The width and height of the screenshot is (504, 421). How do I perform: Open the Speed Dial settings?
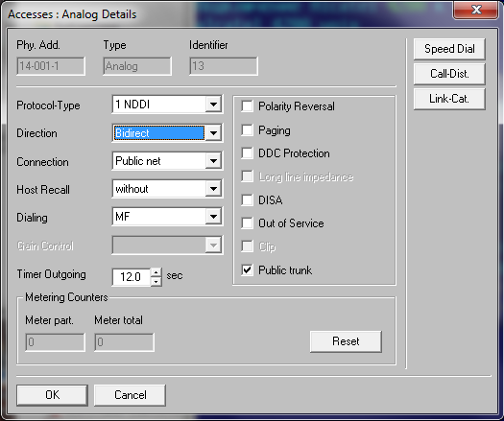pos(449,49)
